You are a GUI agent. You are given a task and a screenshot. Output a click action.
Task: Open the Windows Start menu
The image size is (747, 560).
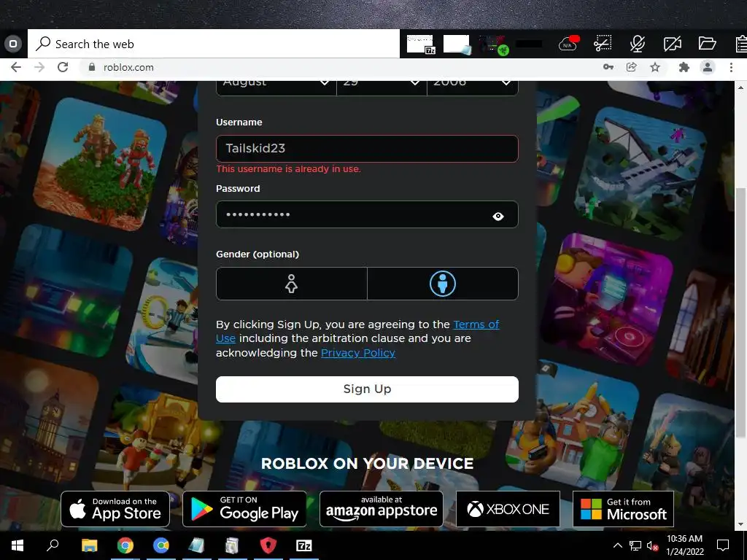click(18, 545)
